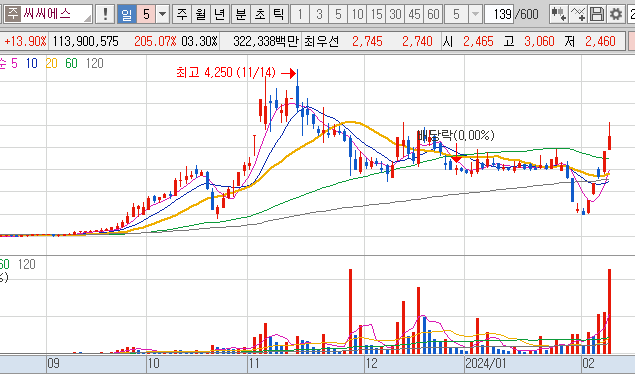Screen dimensions: 635x374
Task: Click the pink period value 5 field
Action: point(146,14)
